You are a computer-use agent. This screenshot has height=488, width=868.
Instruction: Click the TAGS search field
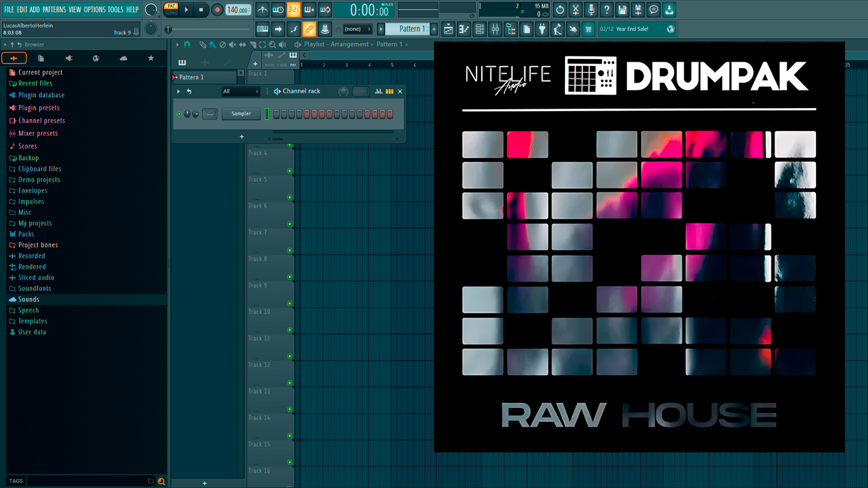[87, 481]
